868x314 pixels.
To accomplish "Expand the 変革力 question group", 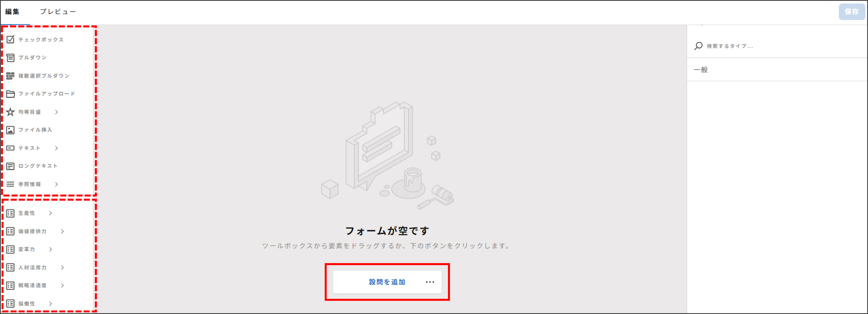I will (x=51, y=249).
